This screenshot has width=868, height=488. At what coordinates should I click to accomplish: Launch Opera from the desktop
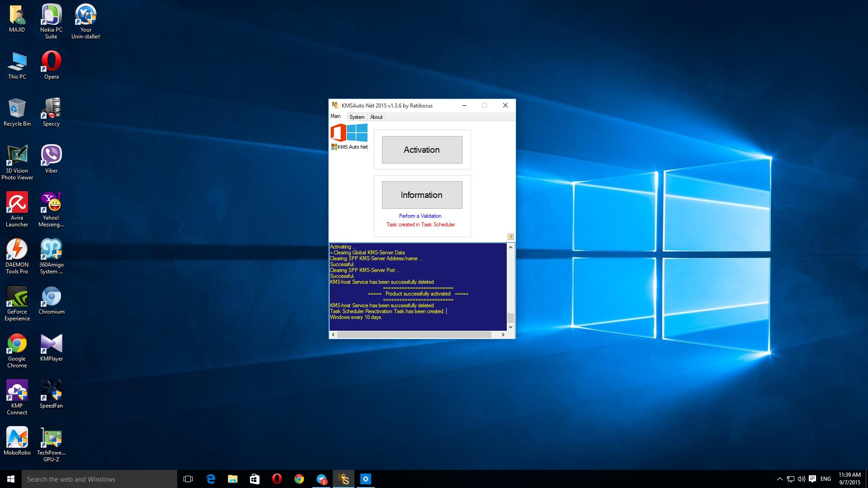click(x=51, y=66)
